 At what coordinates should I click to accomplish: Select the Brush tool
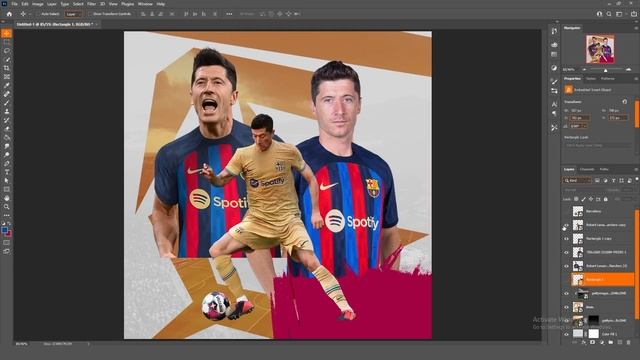click(x=7, y=102)
